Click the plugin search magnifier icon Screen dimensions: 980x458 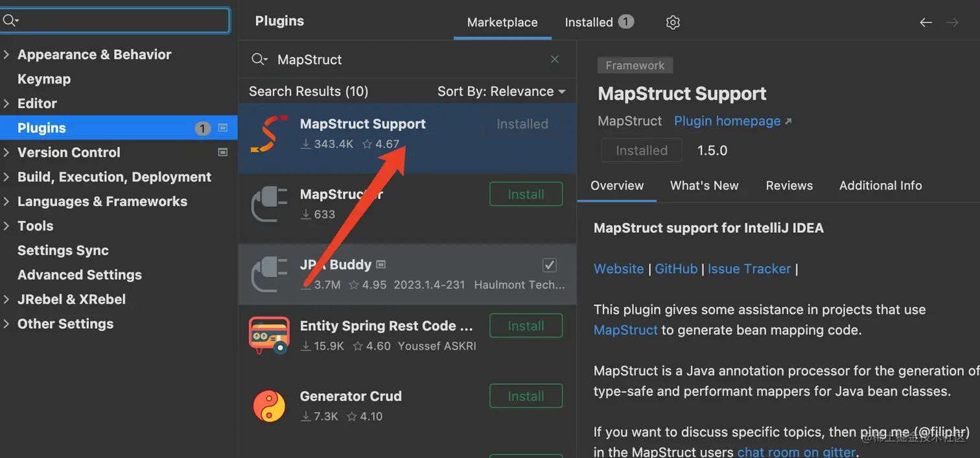259,59
